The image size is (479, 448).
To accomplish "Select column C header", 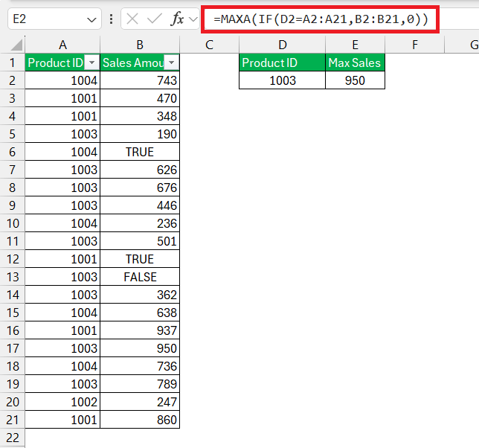I will point(209,45).
